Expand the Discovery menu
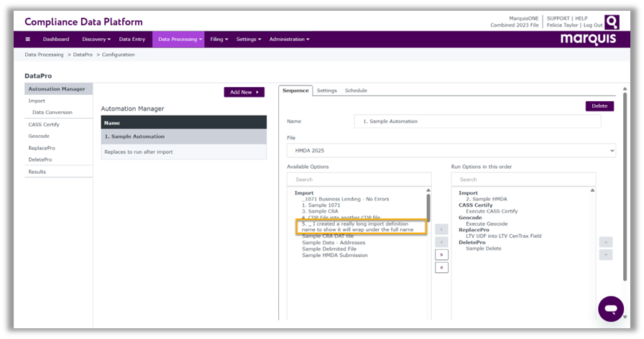644x339 pixels. click(x=96, y=40)
